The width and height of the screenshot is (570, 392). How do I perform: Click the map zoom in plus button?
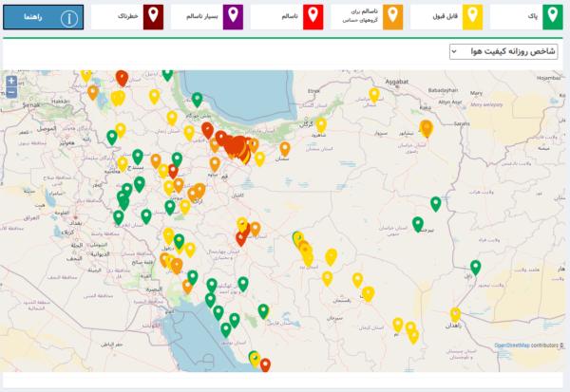(10, 82)
